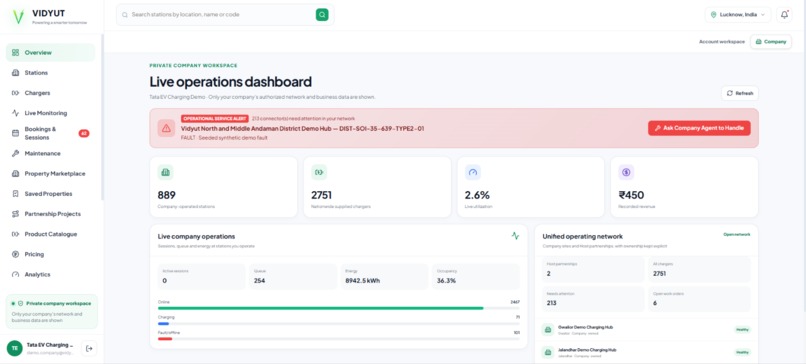Click the Partnership Projects icon

pyautogui.click(x=15, y=214)
